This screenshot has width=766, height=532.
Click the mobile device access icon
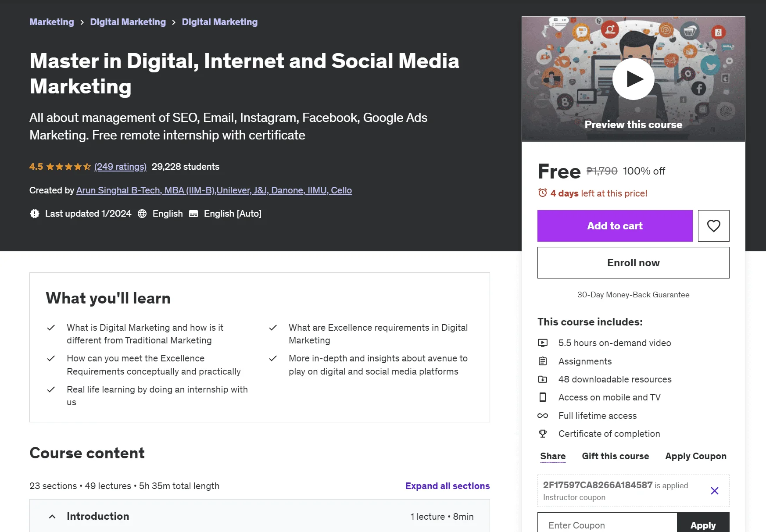pyautogui.click(x=543, y=397)
